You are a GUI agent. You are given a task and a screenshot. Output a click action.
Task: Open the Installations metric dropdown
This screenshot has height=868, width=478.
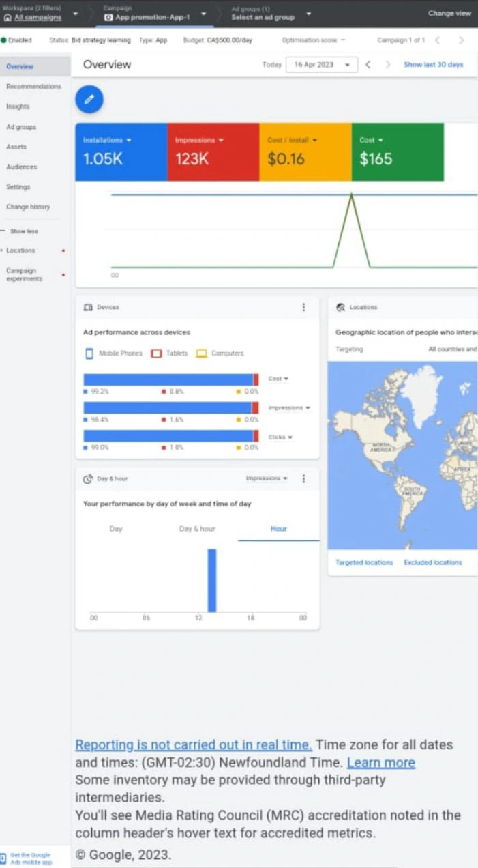pos(129,140)
